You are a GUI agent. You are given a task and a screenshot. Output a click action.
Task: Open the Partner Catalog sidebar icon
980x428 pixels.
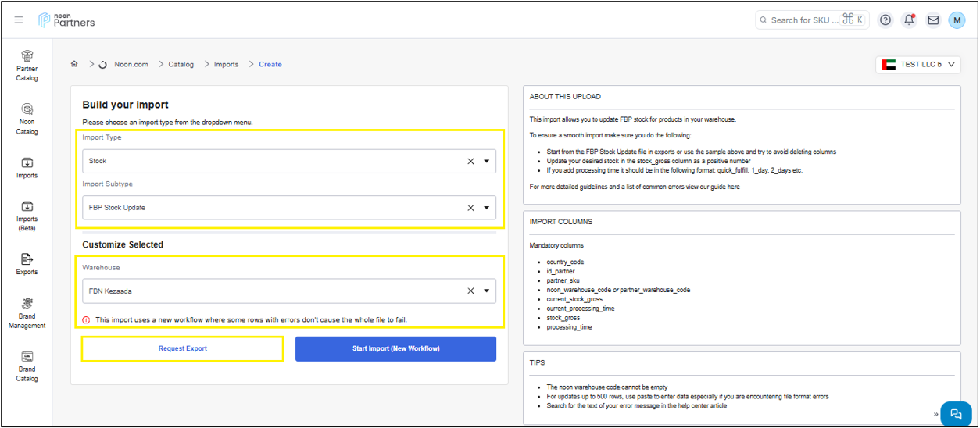[27, 56]
